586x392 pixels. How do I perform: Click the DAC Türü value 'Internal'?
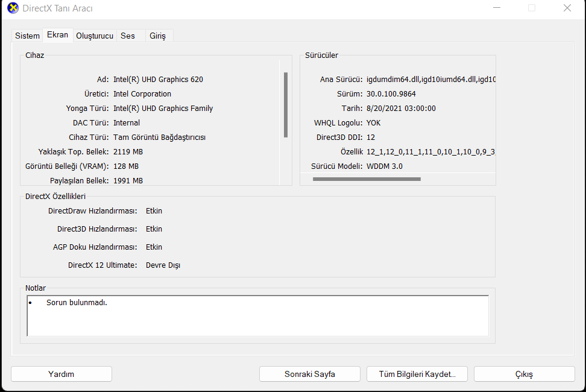click(127, 123)
